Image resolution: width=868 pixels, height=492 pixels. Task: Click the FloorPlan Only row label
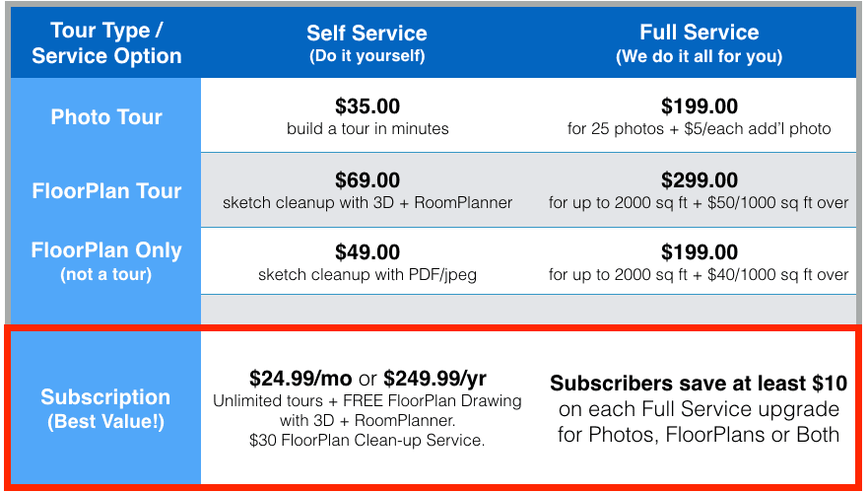(106, 260)
